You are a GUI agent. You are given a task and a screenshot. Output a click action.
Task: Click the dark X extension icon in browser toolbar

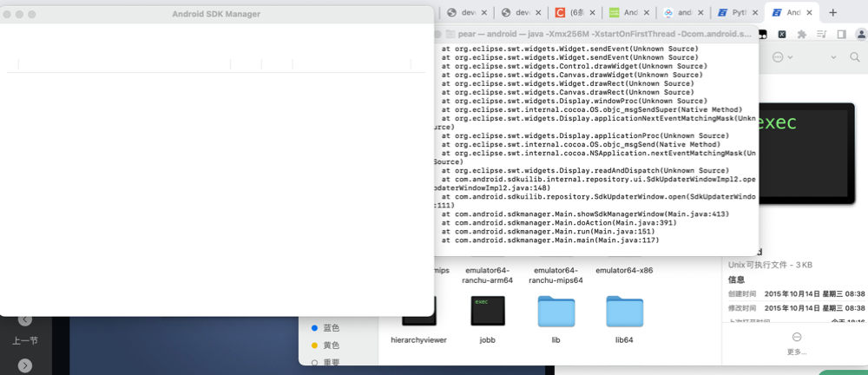[782, 35]
